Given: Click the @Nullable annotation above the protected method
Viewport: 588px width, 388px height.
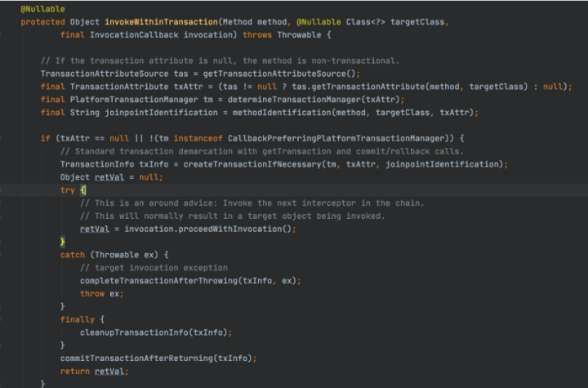Looking at the screenshot, I should [x=42, y=9].
